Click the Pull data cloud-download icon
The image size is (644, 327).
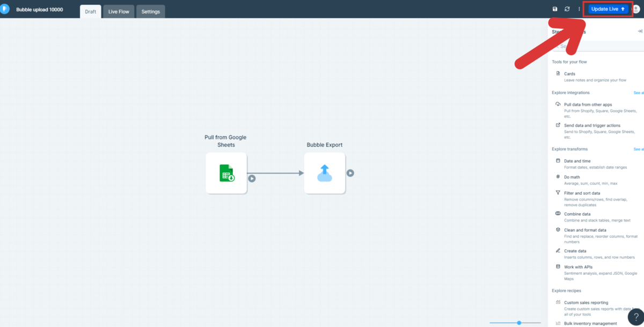click(558, 104)
